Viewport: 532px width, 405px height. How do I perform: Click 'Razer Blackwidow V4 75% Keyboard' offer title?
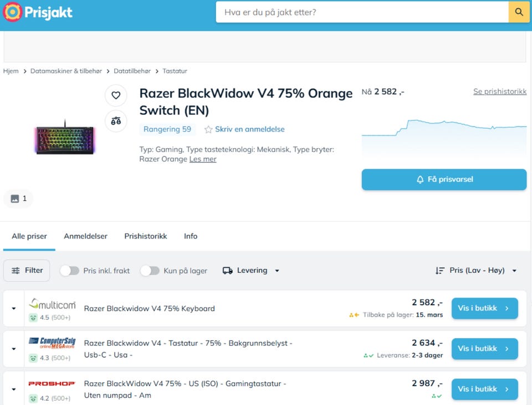(149, 308)
